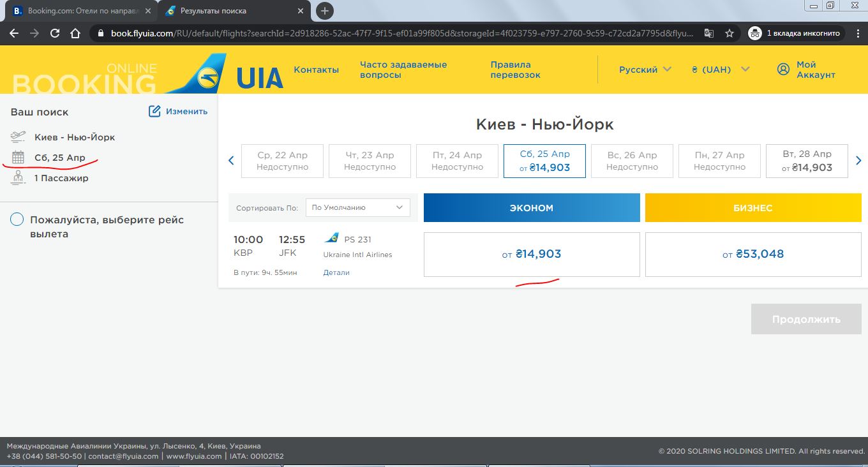Reload the page with refresh icon
Viewport: 868px width, 467px height.
pos(55,34)
